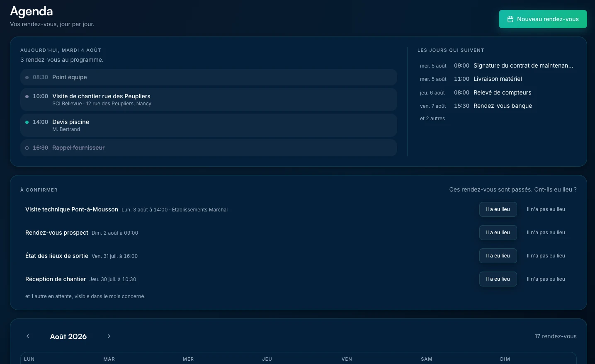Confirm Réception de chantier took place
Viewport: 595px width, 364px height.
(498, 279)
